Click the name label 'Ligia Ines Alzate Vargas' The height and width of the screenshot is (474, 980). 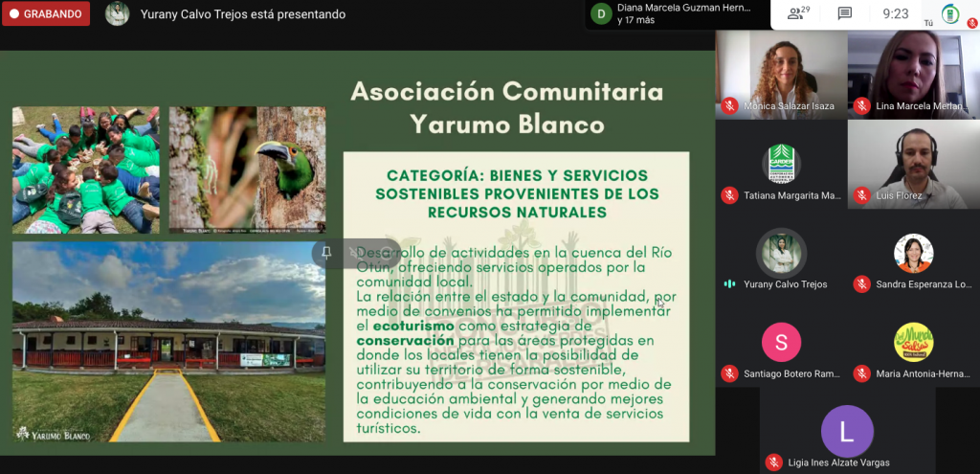(838, 463)
